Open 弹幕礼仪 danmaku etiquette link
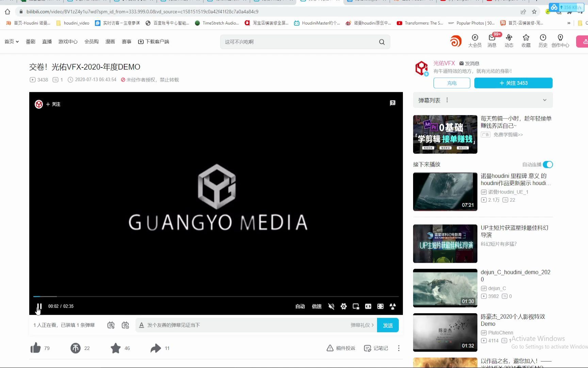Viewport: 588px width, 368px height. 362,325
